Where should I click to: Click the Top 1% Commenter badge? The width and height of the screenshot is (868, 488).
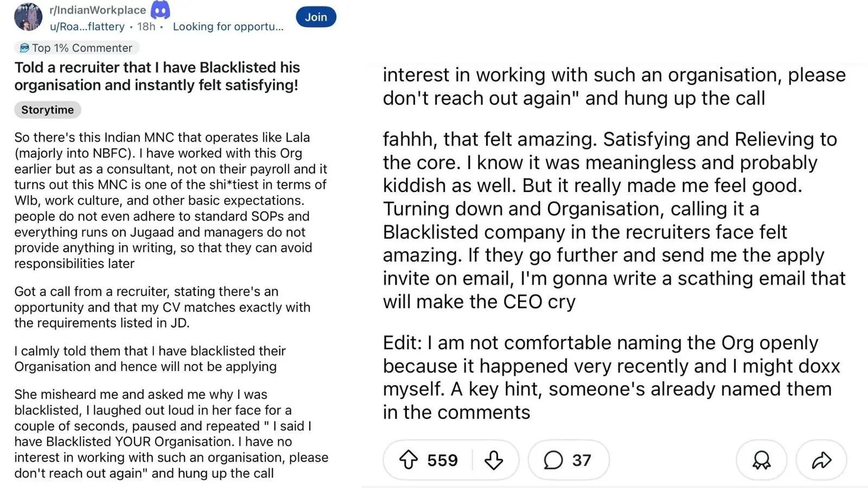[76, 48]
